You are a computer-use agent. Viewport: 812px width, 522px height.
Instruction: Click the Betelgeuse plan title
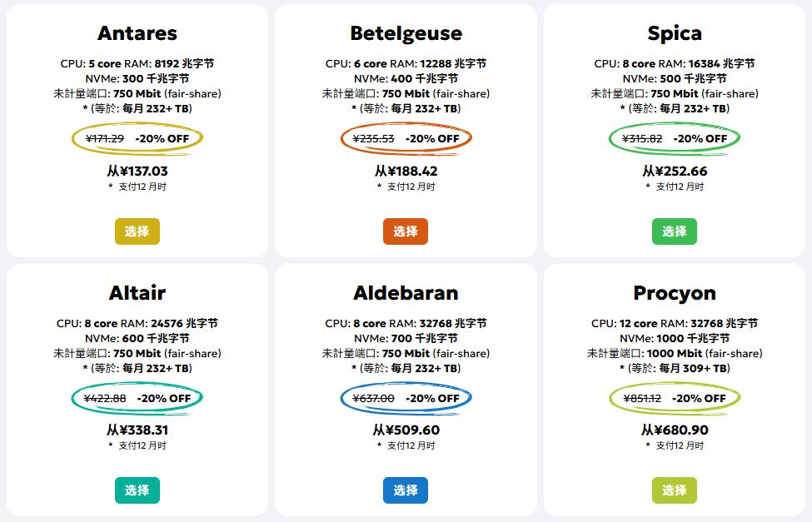click(406, 33)
